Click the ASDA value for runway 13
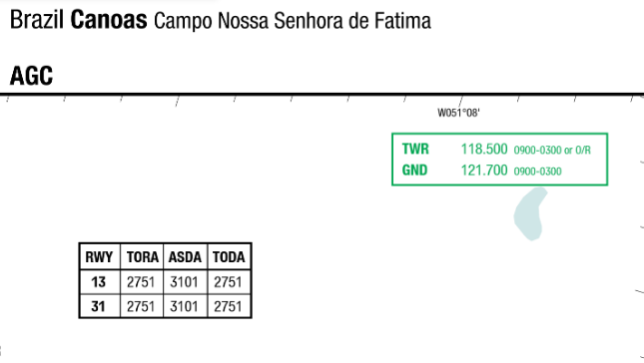644x363 pixels. click(x=184, y=282)
